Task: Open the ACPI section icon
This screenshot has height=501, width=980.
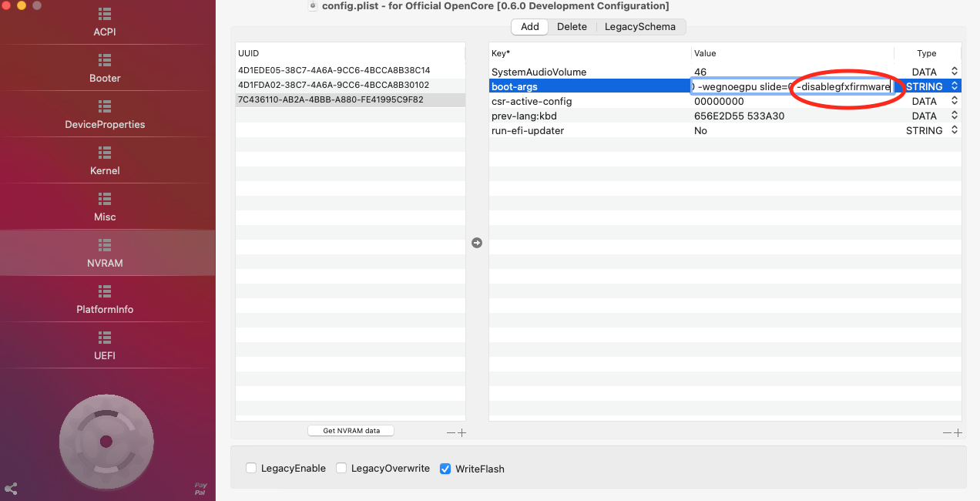Action: click(x=105, y=14)
